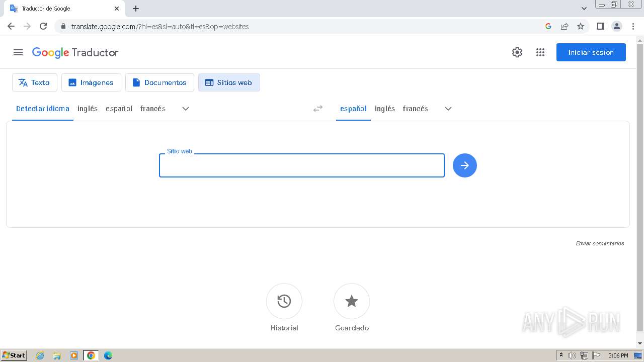Click the Google icon in address bar

548,26
